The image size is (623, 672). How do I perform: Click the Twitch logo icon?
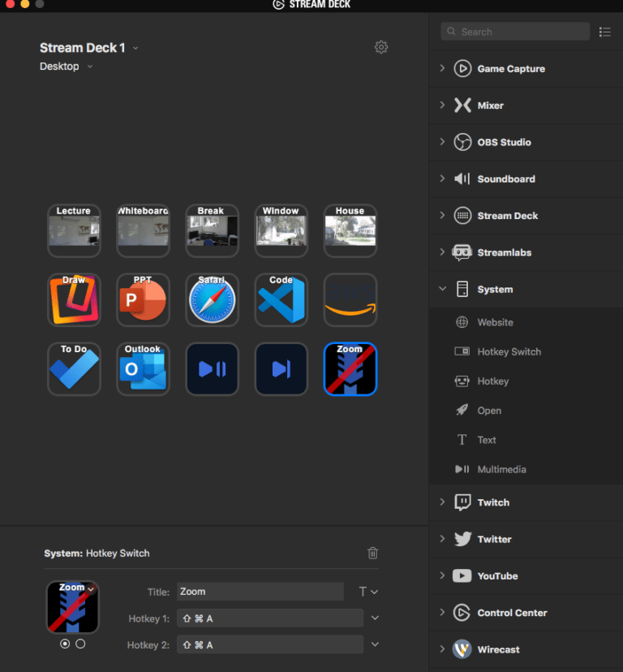[462, 502]
